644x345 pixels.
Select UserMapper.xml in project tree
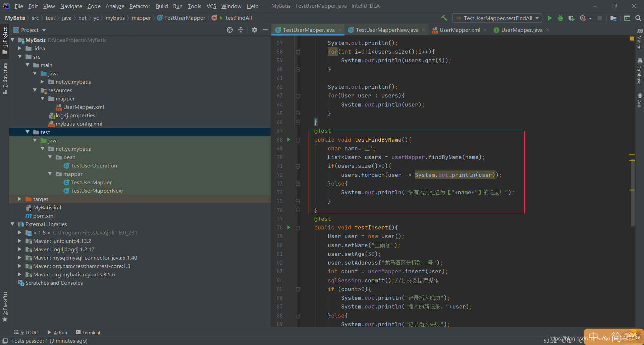tap(84, 107)
